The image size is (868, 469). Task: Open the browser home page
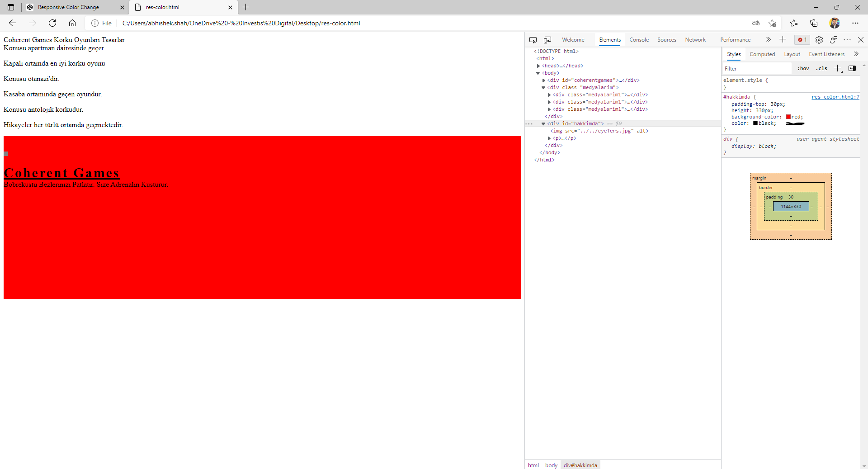click(x=72, y=23)
